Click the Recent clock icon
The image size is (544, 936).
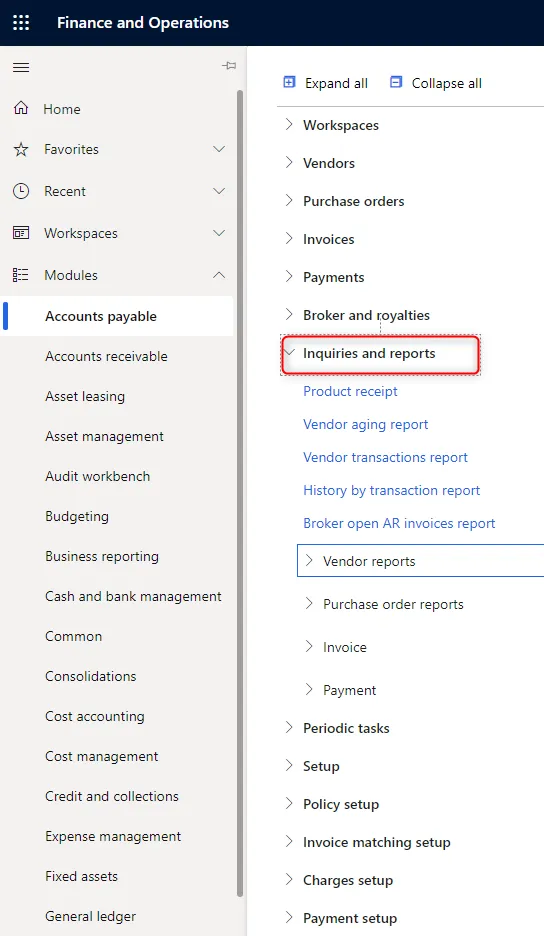[x=21, y=191]
